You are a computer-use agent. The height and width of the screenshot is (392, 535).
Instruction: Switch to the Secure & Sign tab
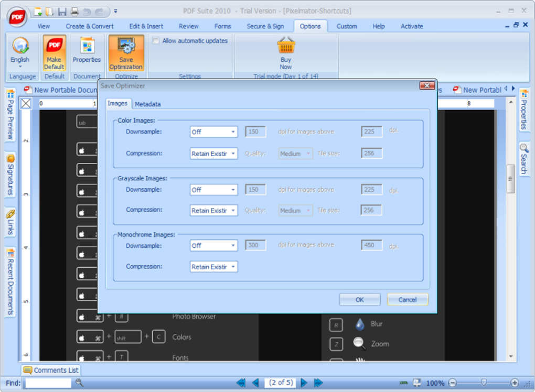tap(265, 26)
